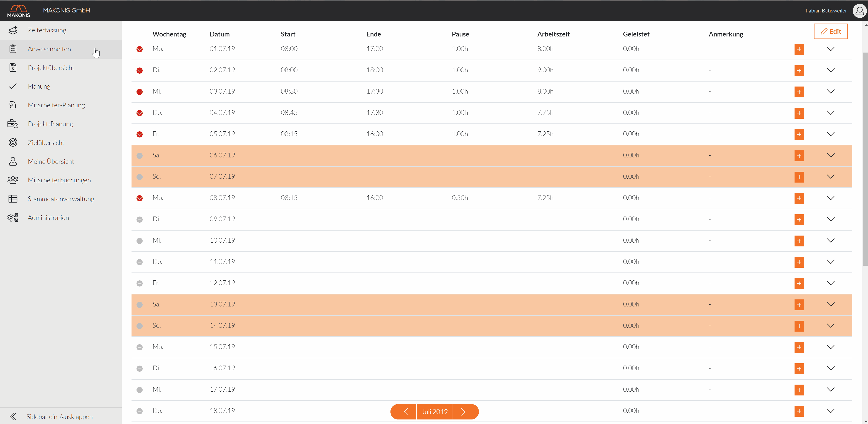868x424 pixels.
Task: Click the 0.50h Pause value
Action: point(460,198)
